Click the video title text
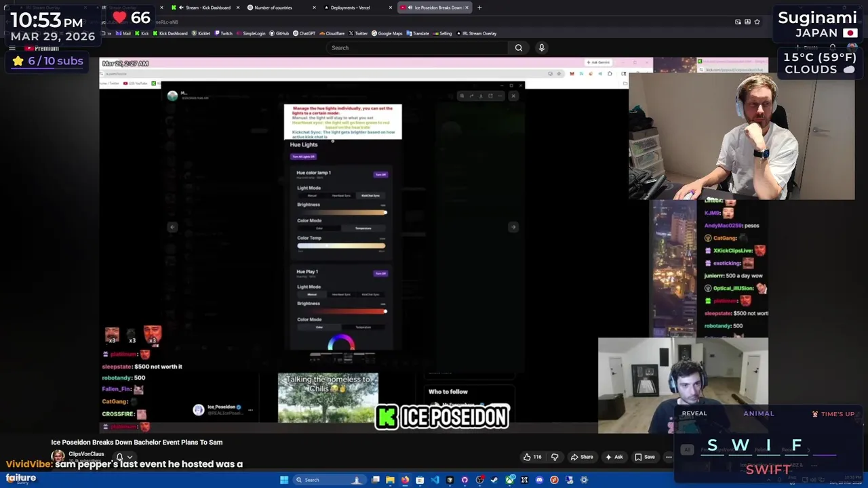Image resolution: width=868 pixels, height=488 pixels. [x=137, y=442]
